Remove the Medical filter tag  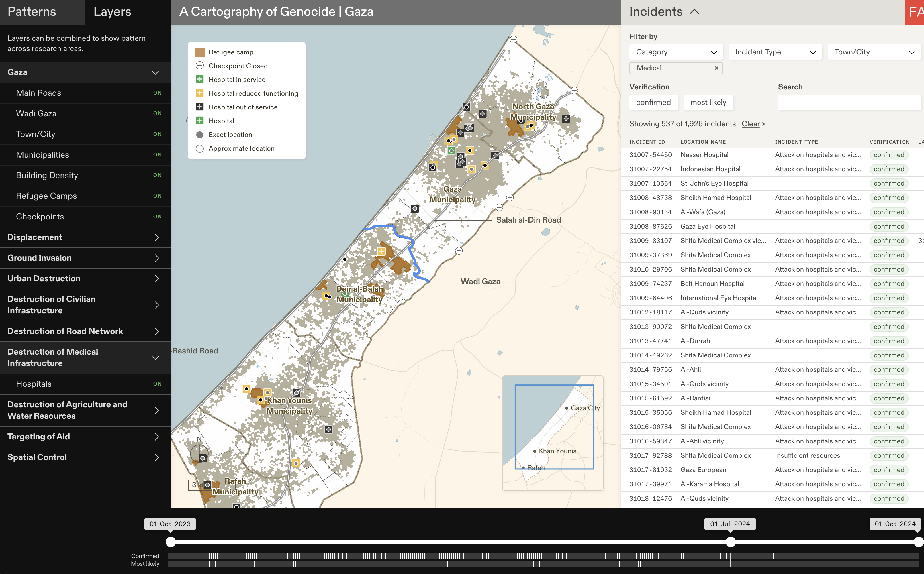(x=716, y=68)
